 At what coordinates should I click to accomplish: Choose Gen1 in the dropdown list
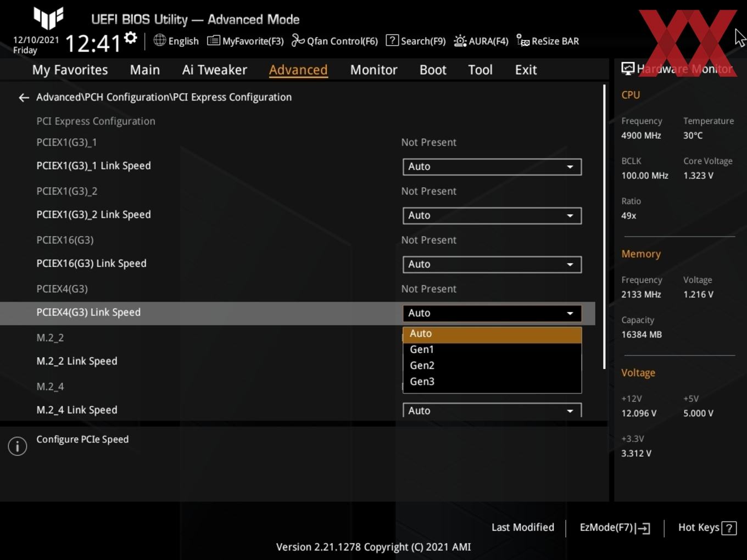tap(492, 350)
